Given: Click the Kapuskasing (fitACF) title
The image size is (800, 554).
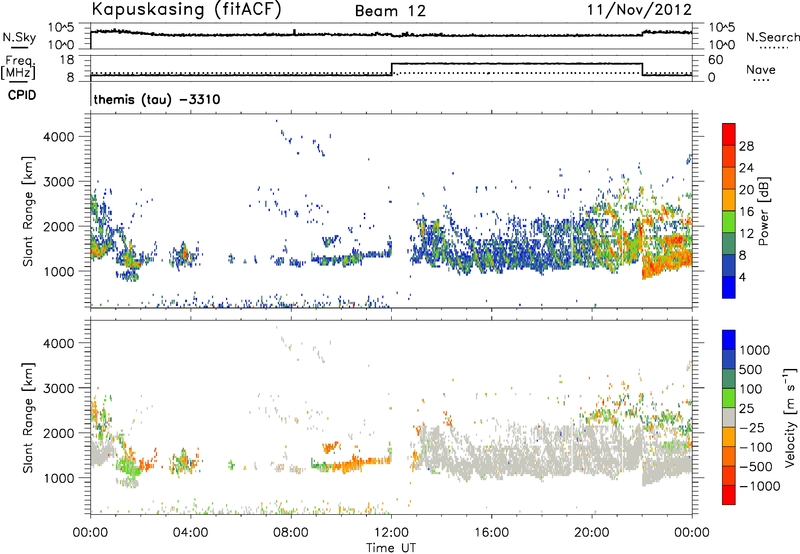Looking at the screenshot, I should [x=186, y=9].
